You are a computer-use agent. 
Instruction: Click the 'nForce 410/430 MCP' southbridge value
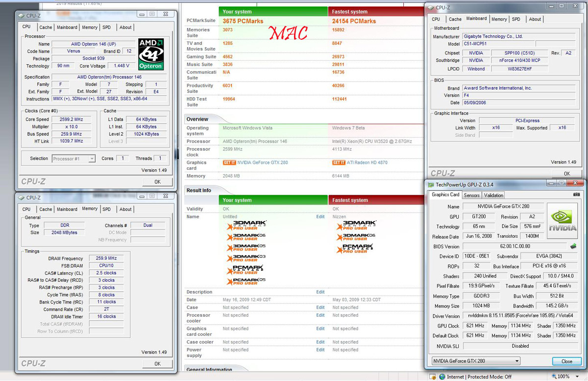pos(519,60)
